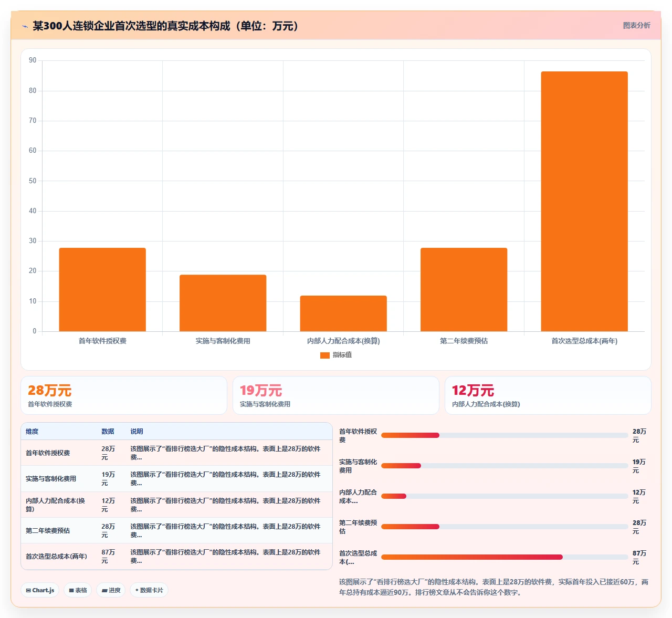Click the 第二年续费预估 bar in chart
Image resolution: width=672 pixels, height=618 pixels.
(464, 289)
